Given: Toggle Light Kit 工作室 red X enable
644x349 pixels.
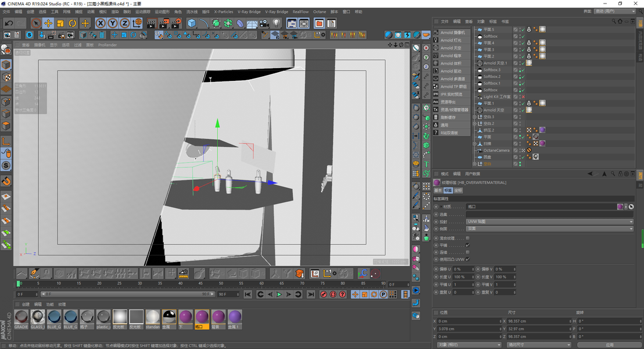Looking at the screenshot, I should point(523,97).
